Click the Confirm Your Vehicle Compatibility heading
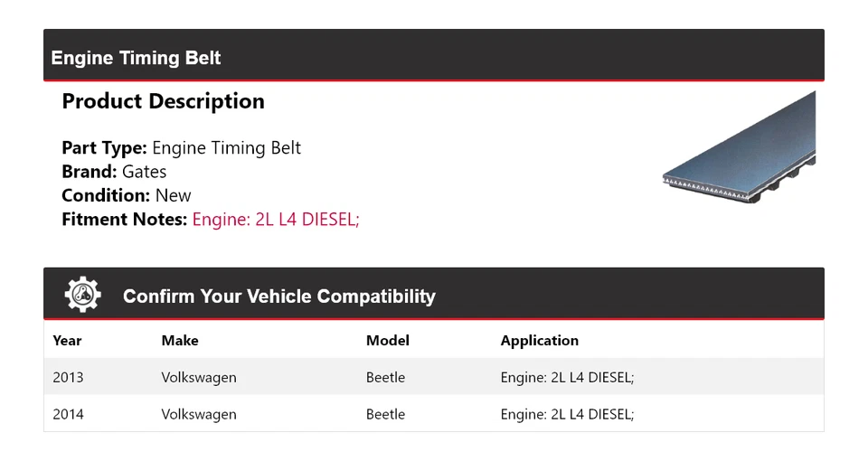This screenshot has width=868, height=461. click(x=278, y=296)
